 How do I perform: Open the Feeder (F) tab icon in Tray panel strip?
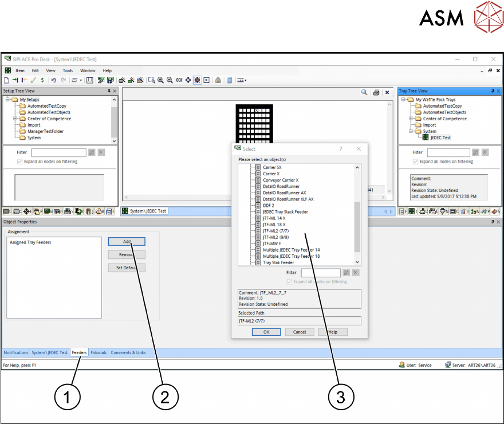coord(403,211)
